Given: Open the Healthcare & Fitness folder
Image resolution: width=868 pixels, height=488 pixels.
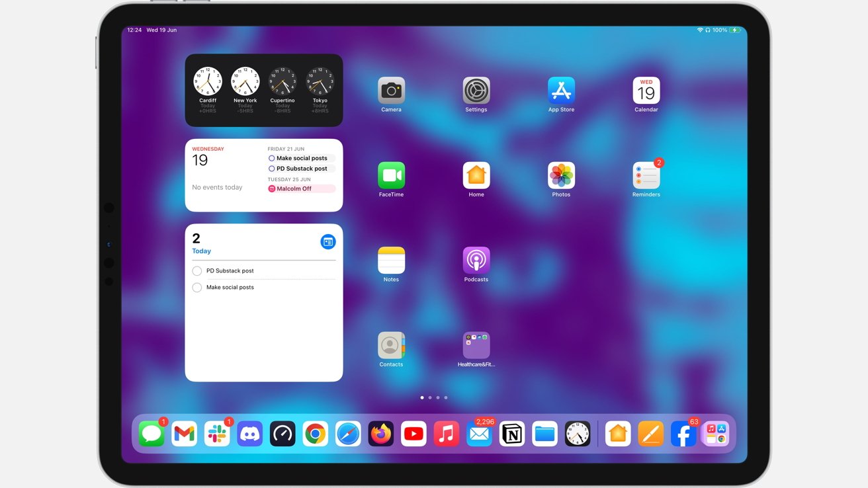Looking at the screenshot, I should (476, 345).
